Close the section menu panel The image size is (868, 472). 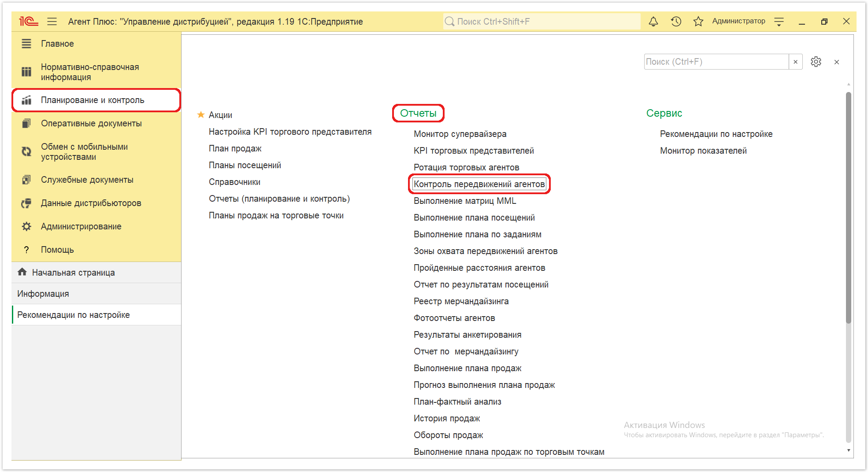837,62
